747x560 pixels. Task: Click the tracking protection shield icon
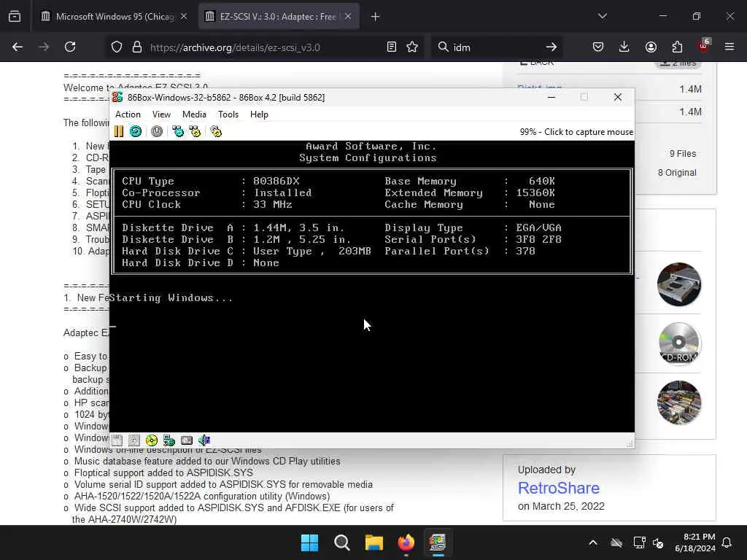[x=117, y=47]
